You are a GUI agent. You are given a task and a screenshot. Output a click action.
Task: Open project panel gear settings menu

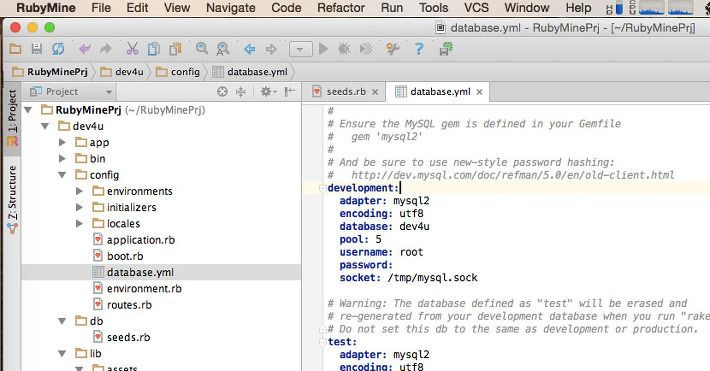pyautogui.click(x=268, y=92)
